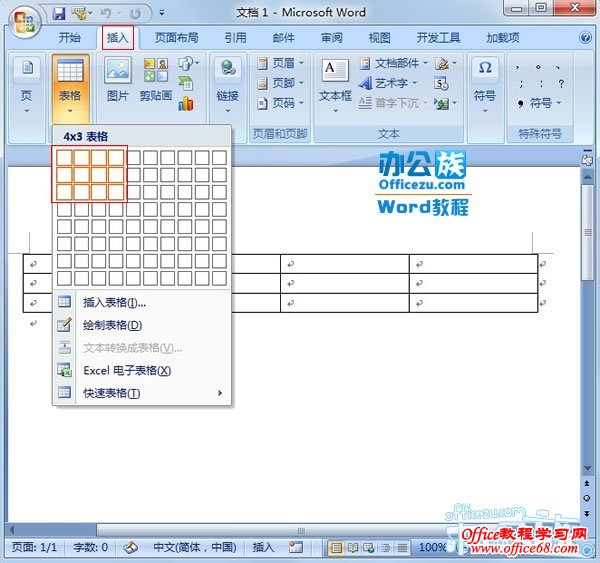
Task: Choose 绘制表格(D) menu entry
Action: click(x=142, y=325)
